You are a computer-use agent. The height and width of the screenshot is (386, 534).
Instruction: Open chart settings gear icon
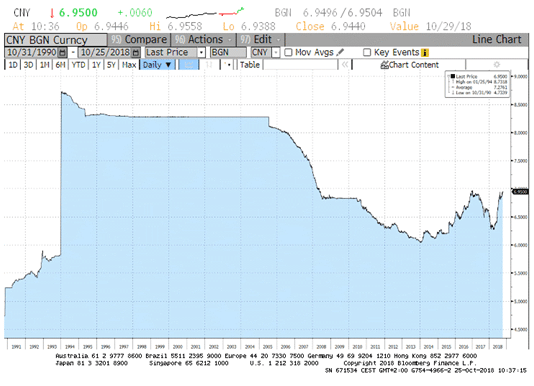pyautogui.click(x=497, y=64)
